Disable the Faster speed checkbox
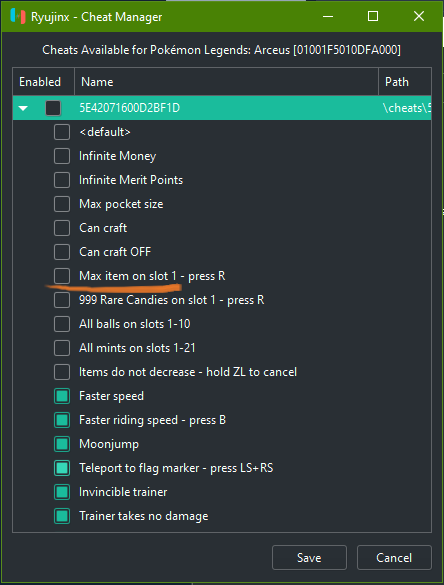The width and height of the screenshot is (444, 585). (x=62, y=396)
